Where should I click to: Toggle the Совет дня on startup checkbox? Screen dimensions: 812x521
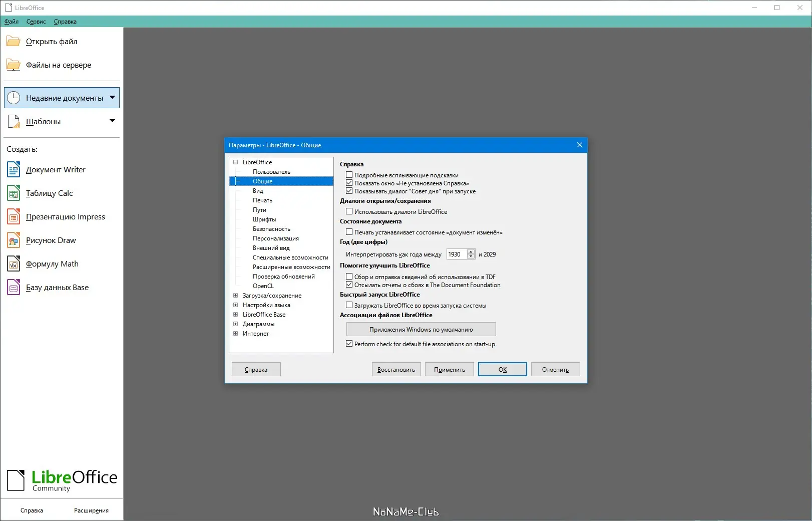[x=349, y=191]
